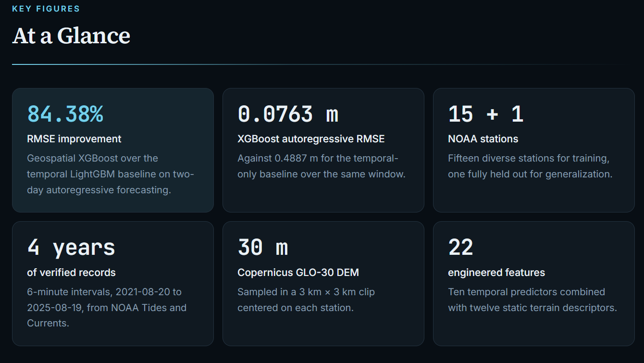Click the 'engineered features' label

pyautogui.click(x=496, y=273)
